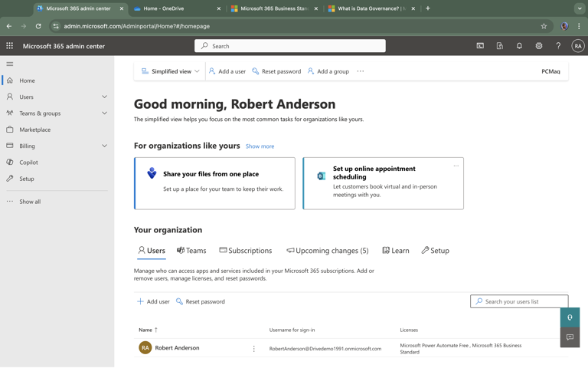
Task: Expand Teams & groups nav section
Action: 104,113
